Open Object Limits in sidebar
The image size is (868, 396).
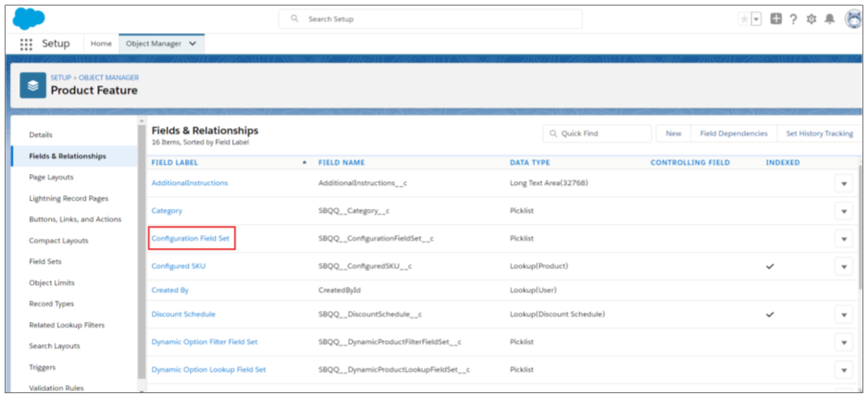(52, 282)
